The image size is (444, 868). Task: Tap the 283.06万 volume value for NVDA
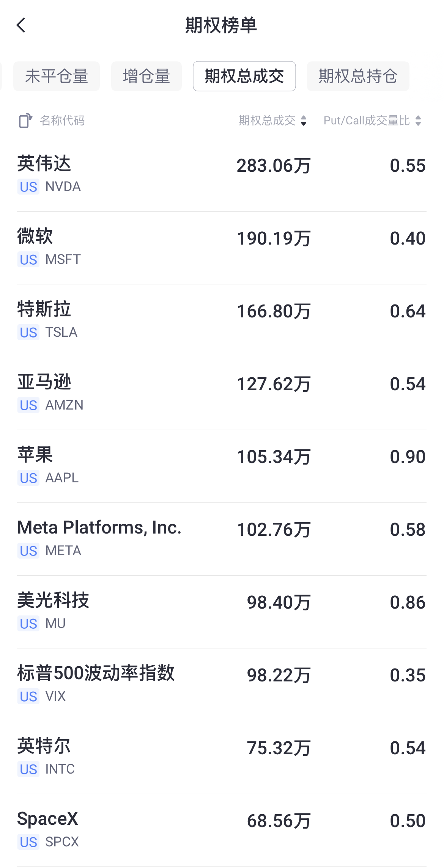point(274,166)
